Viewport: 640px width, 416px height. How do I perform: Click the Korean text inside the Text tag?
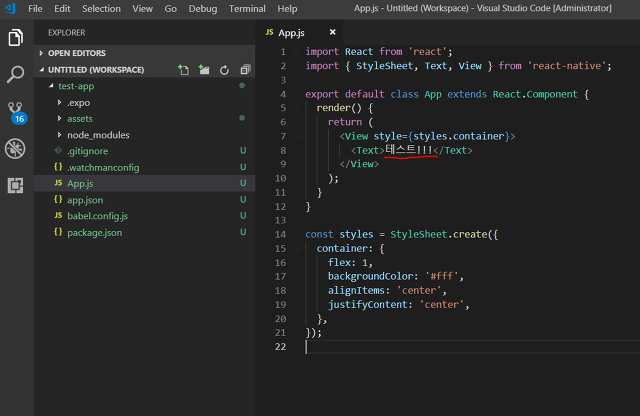(x=409, y=150)
